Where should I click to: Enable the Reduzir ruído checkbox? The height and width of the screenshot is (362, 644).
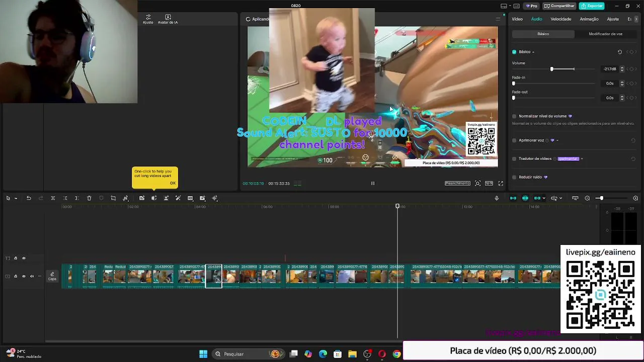click(514, 177)
